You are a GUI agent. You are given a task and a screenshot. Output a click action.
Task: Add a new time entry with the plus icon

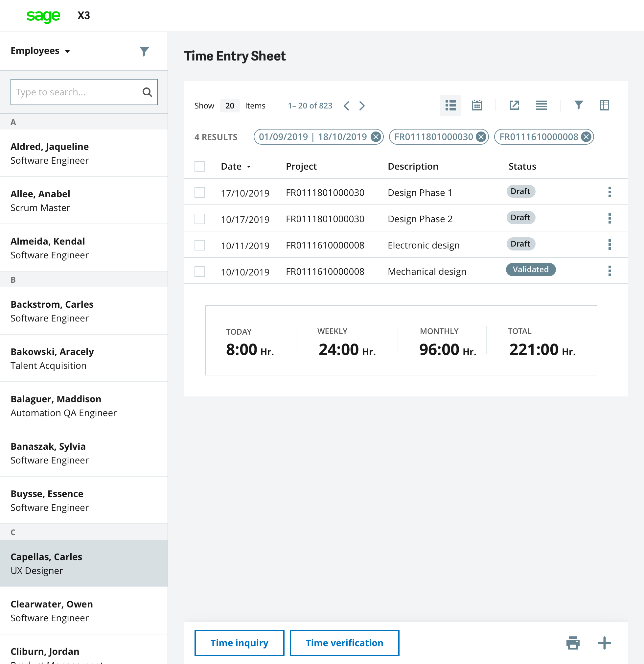point(604,643)
